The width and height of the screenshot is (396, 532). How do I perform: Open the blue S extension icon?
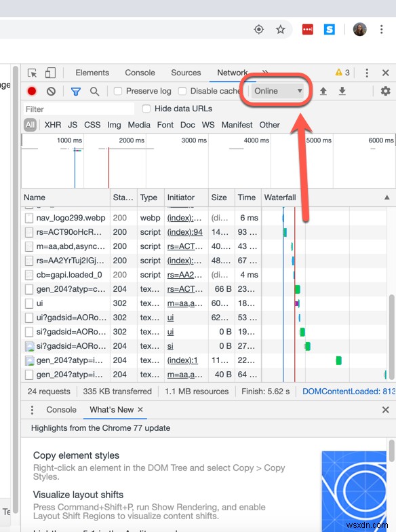coord(330,30)
